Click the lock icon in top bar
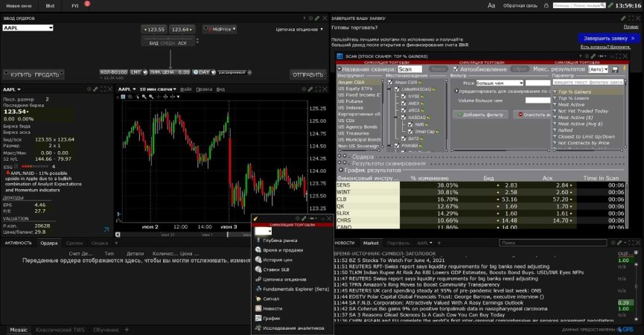644x335 pixels. pyautogui.click(x=546, y=6)
